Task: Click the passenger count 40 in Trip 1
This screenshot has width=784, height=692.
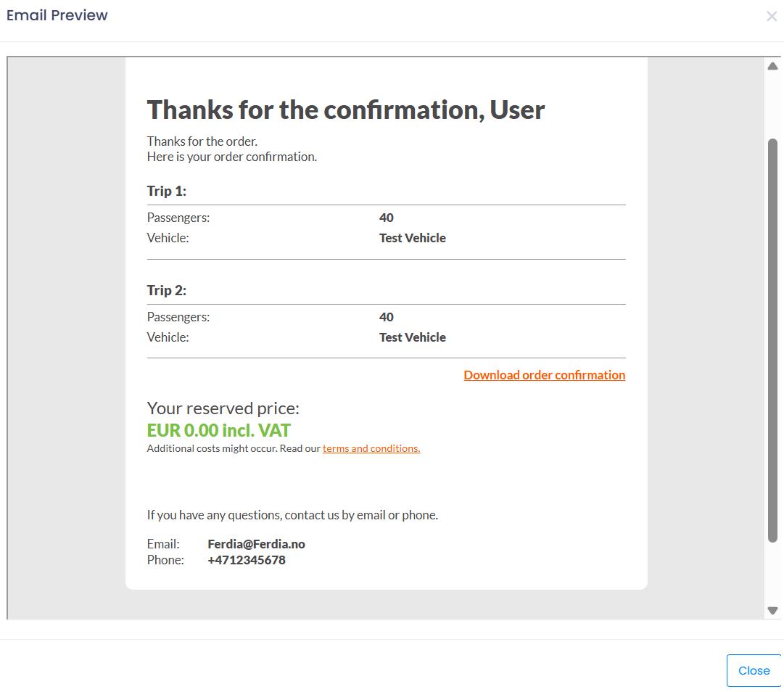Action: tap(387, 218)
